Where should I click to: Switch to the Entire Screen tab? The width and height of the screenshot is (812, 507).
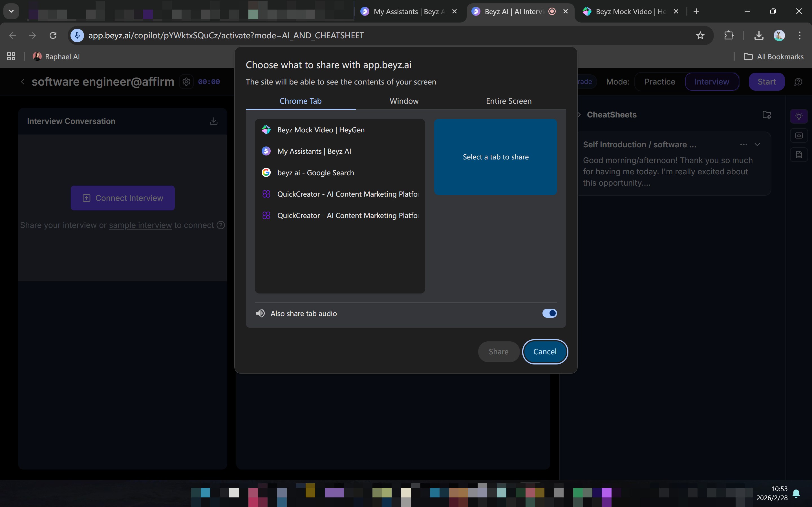tap(509, 101)
